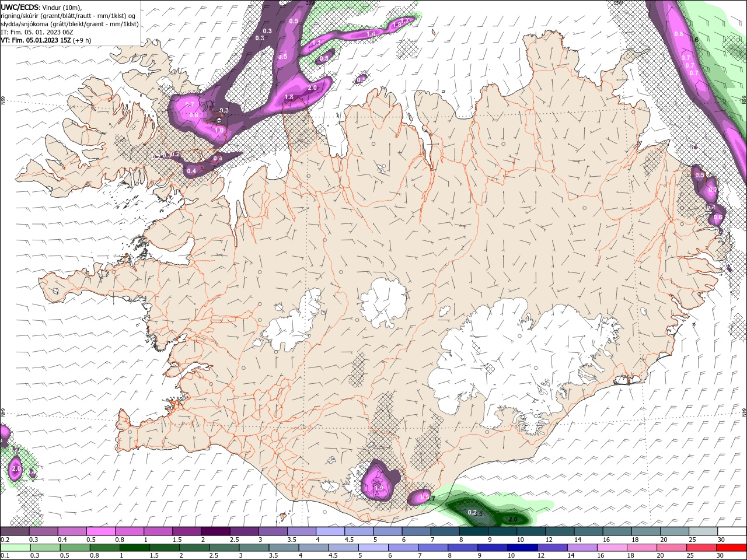747x560 pixels.
Task: Click the 10 label under lower legend scale
Action: point(511,555)
